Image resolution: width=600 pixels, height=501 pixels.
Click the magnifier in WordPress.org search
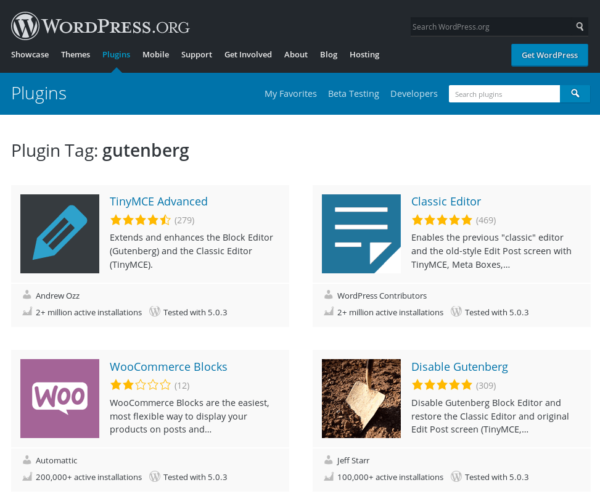pos(579,26)
